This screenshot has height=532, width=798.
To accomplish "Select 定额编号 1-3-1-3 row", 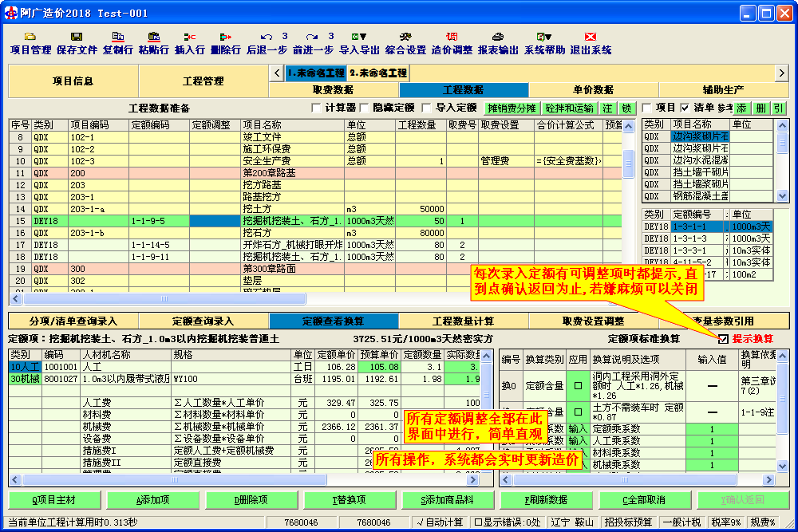I will pos(707,238).
